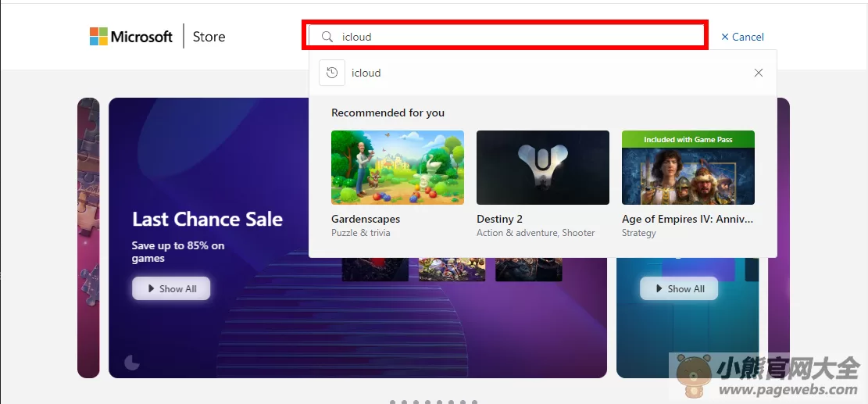Click the Last Chance Sale heading
This screenshot has width=868, height=404.
pyautogui.click(x=207, y=219)
